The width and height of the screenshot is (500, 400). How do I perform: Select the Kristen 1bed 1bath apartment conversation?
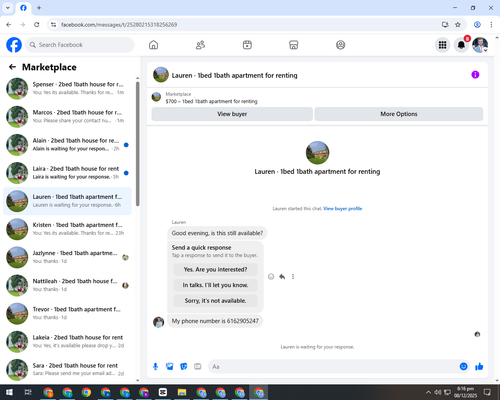point(67,229)
